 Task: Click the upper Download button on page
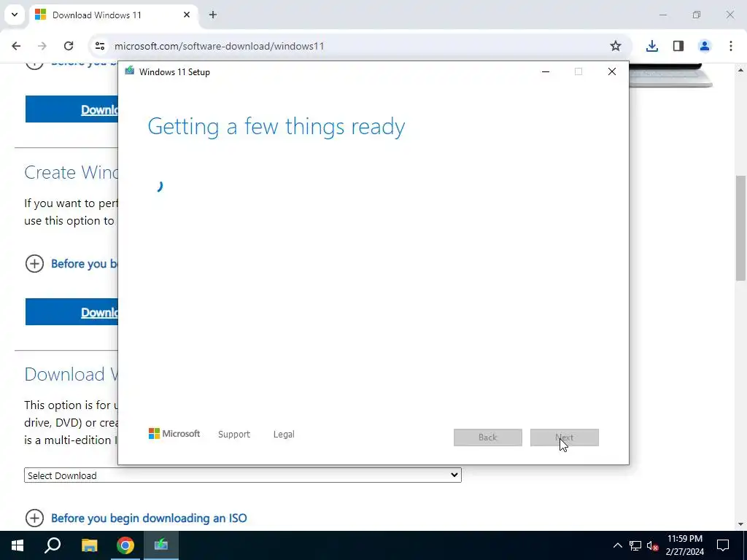pos(71,109)
